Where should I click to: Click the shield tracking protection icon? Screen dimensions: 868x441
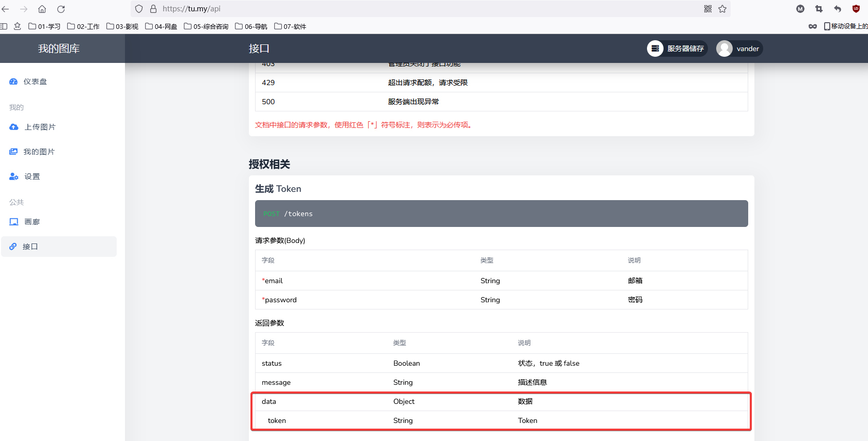click(x=139, y=9)
